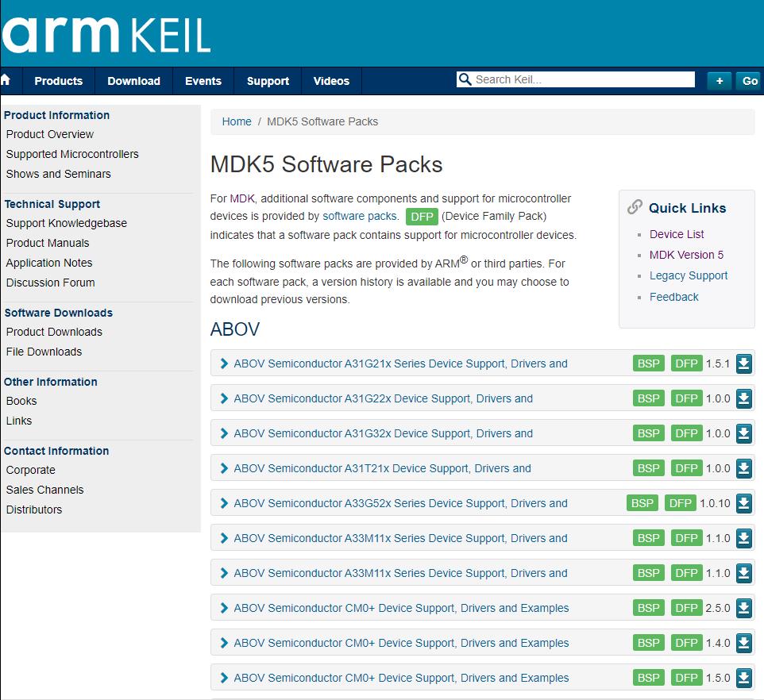
Task: Open Device List quick link
Action: [677, 234]
